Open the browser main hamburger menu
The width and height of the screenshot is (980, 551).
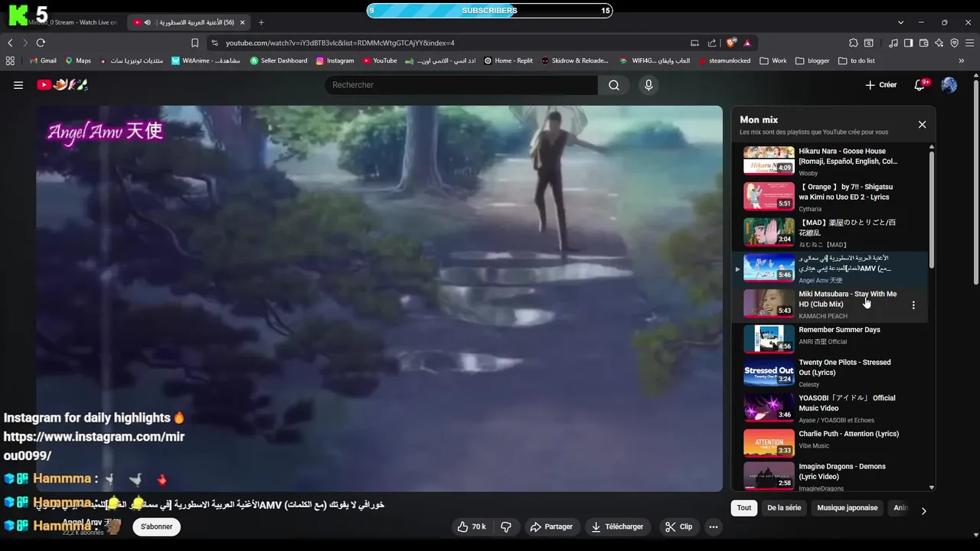[969, 43]
